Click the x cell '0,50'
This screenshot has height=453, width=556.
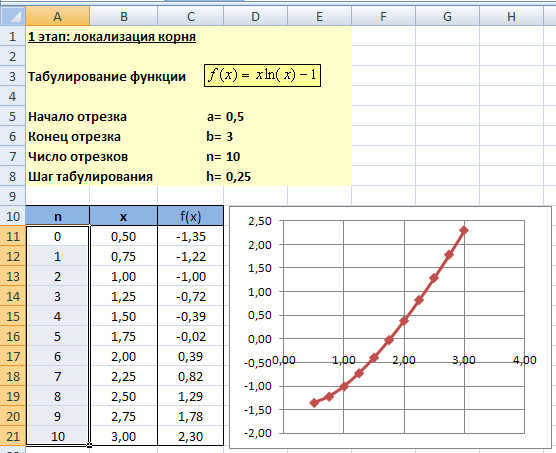pyautogui.click(x=123, y=236)
